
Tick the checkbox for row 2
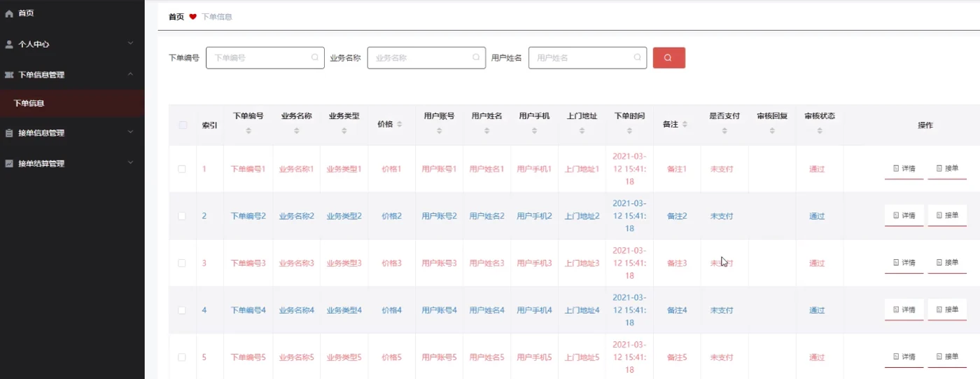[182, 216]
